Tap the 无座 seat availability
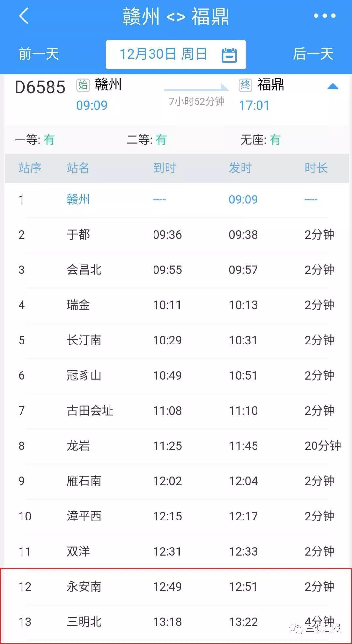352x644 pixels. (x=260, y=140)
